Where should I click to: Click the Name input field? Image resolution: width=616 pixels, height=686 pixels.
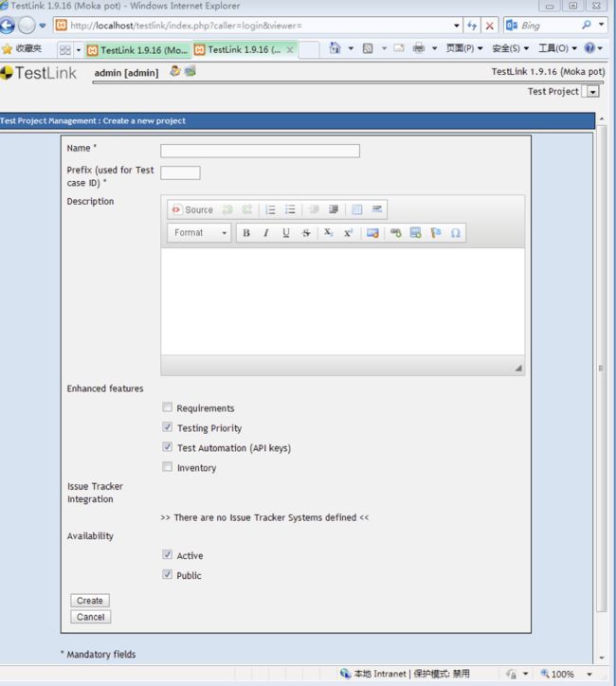point(260,151)
